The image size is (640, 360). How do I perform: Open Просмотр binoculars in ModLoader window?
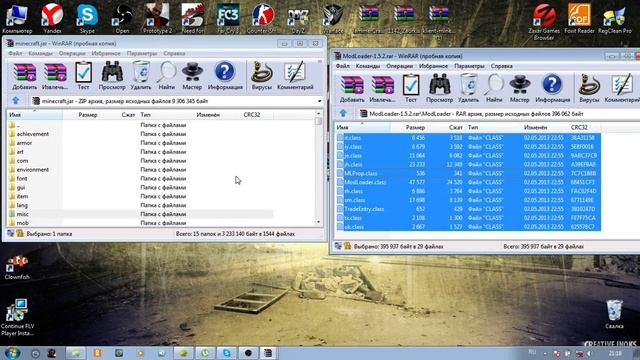[x=439, y=88]
